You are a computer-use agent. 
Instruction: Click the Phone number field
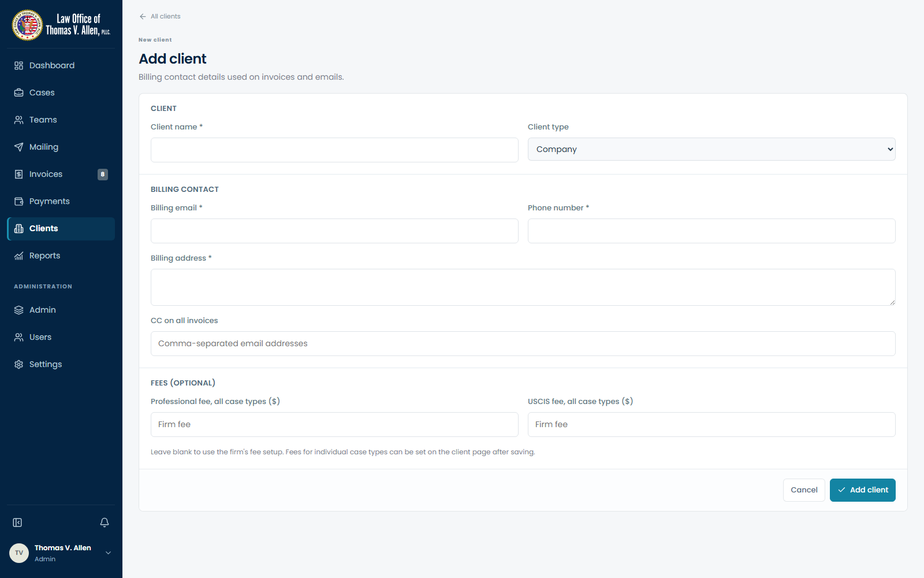click(711, 231)
